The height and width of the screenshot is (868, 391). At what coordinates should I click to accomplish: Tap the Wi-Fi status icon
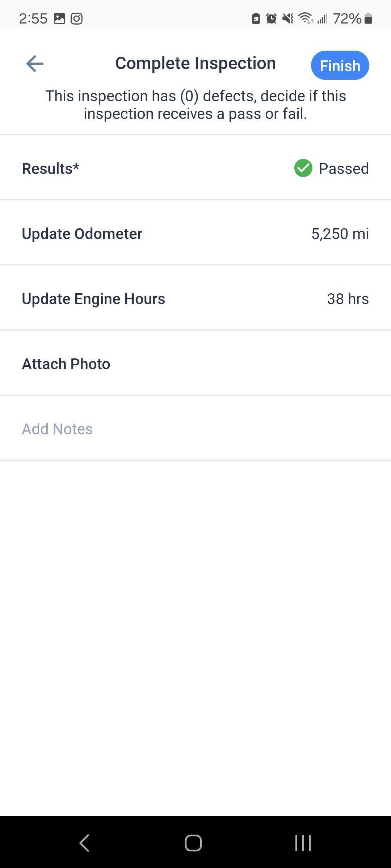pos(306,18)
